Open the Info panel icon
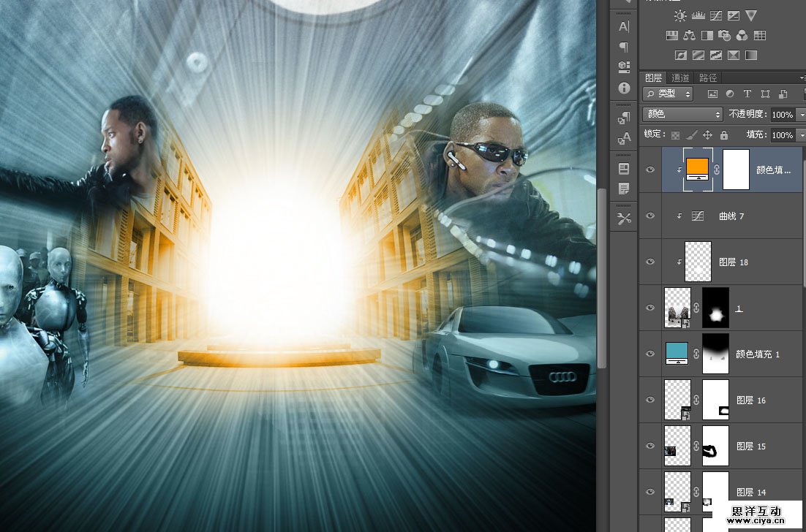Viewport: 806px width, 532px height. (x=624, y=88)
